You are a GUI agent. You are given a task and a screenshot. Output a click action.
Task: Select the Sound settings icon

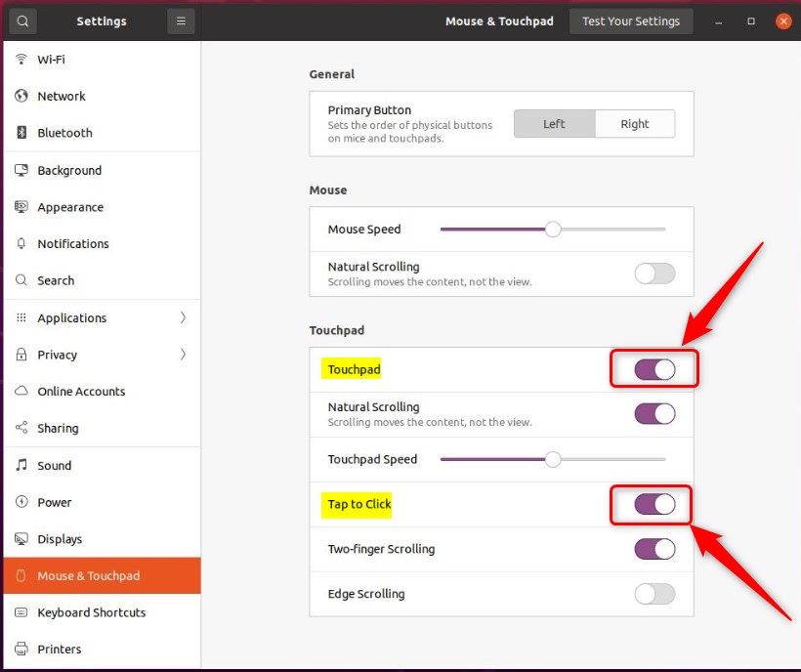(54, 466)
